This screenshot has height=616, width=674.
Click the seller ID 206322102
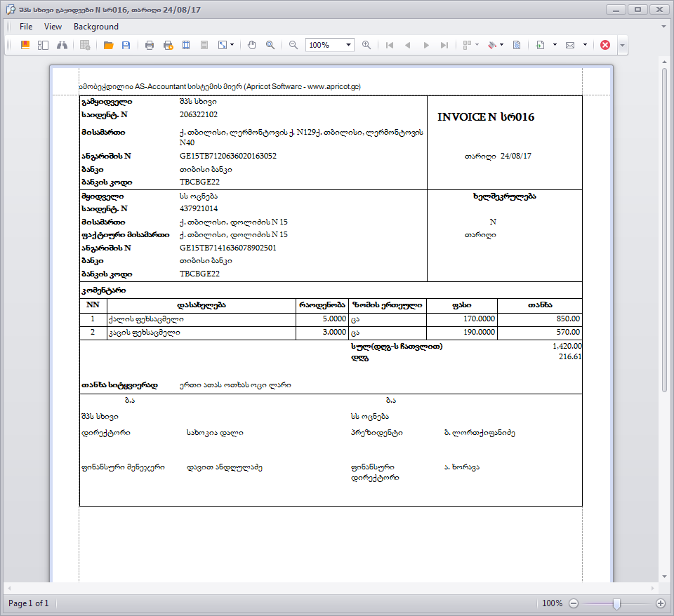(x=199, y=114)
